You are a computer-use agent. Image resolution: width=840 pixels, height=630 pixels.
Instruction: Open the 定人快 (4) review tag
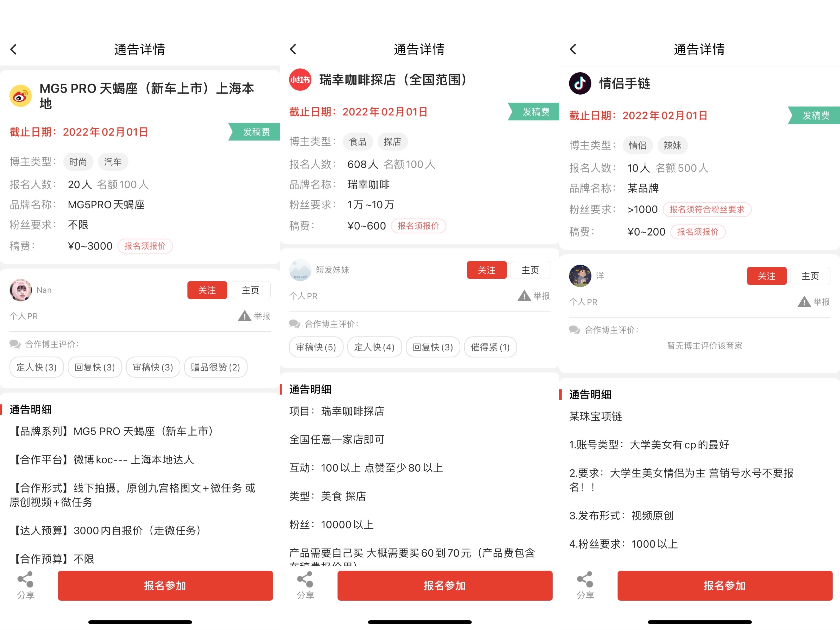[374, 347]
